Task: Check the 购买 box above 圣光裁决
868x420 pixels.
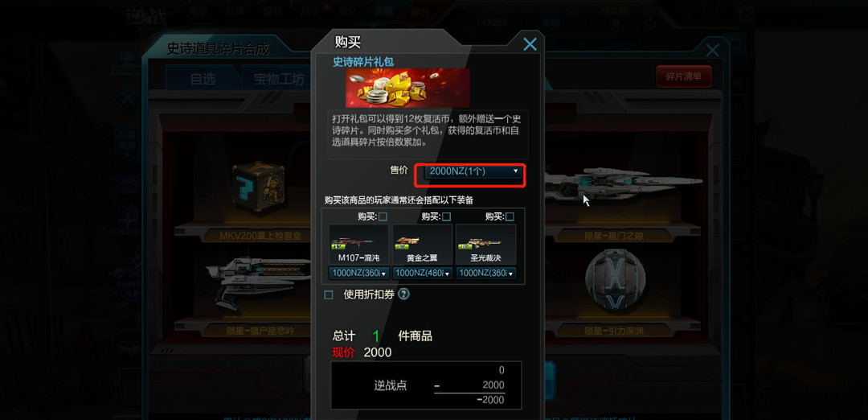Action: click(510, 216)
